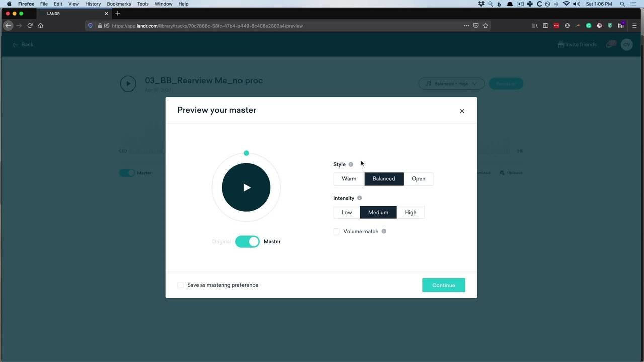644x362 pixels.
Task: Click the equalizer extension icon with purple badge
Action: 621,25
